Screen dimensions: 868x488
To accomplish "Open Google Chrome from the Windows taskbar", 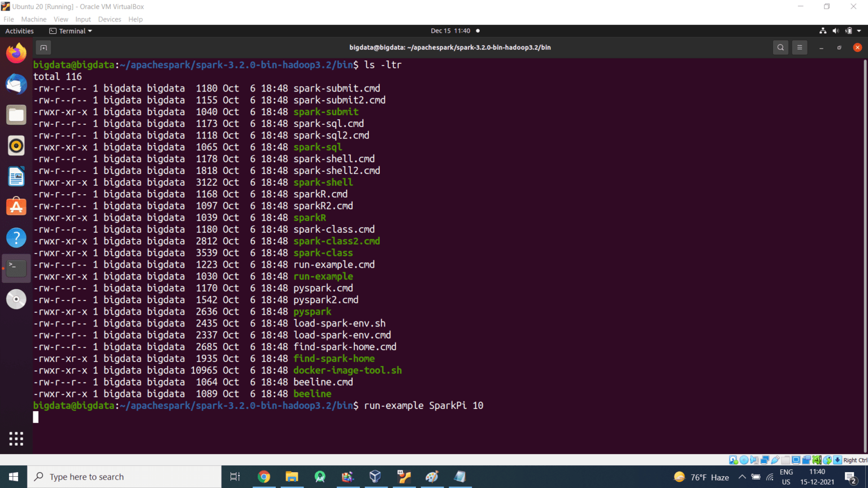I will [x=263, y=477].
